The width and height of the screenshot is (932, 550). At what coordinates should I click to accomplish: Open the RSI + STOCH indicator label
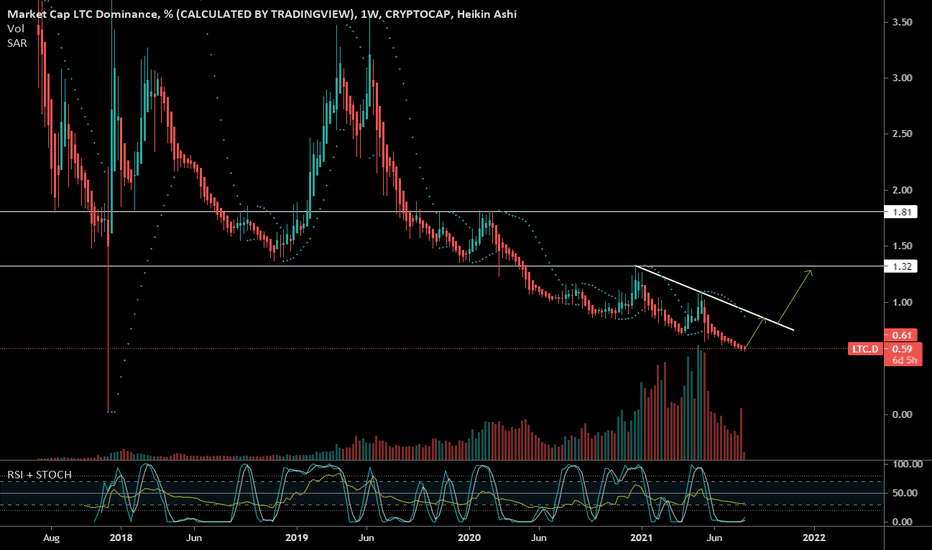[39, 474]
